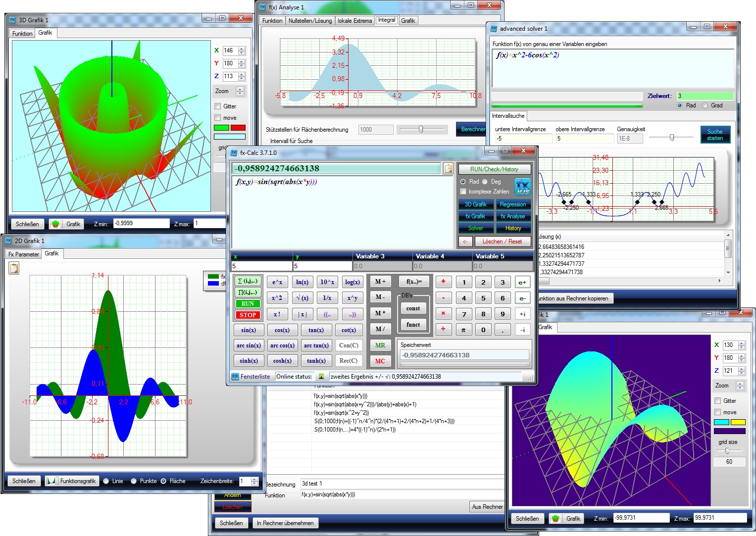This screenshot has height=536, width=756.
Task: Click the fx HJS logo icon
Action: tap(523, 187)
